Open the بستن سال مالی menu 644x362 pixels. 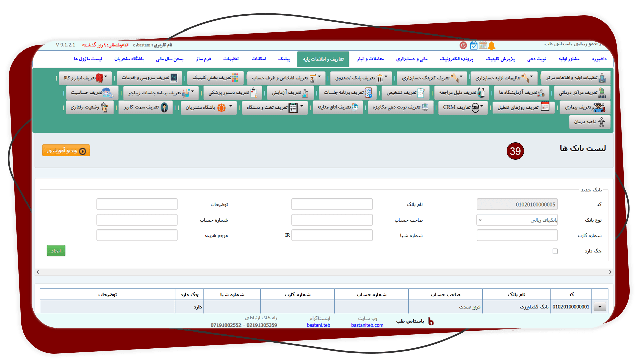(170, 59)
